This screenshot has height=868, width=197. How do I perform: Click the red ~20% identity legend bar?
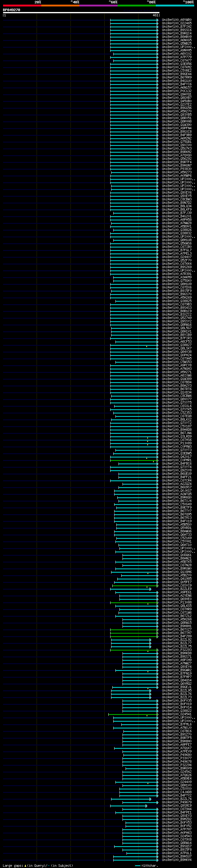22,6
